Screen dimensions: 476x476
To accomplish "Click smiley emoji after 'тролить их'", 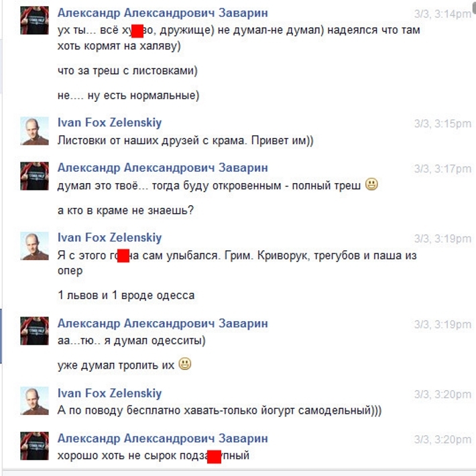I will point(185,363).
